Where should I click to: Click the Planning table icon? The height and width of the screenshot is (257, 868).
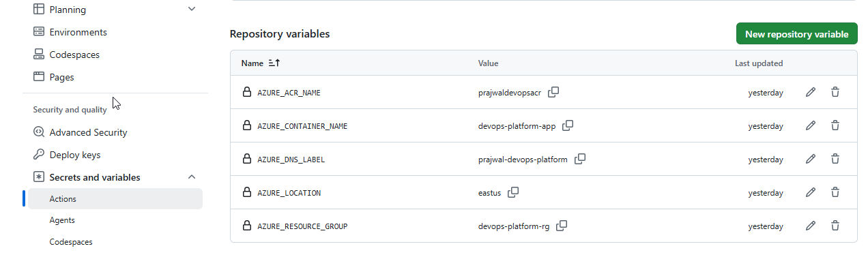[x=39, y=10]
